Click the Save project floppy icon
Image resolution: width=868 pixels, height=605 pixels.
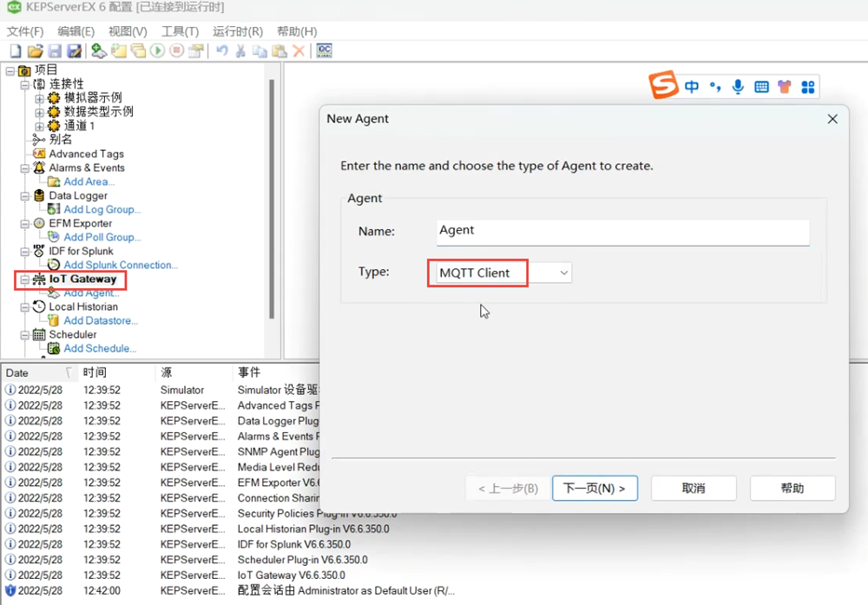(x=54, y=51)
